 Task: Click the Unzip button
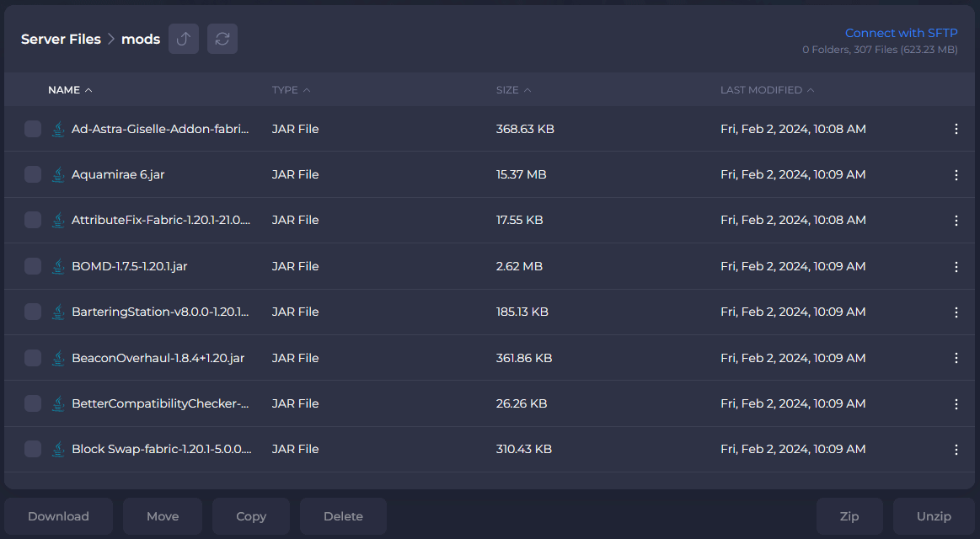934,516
